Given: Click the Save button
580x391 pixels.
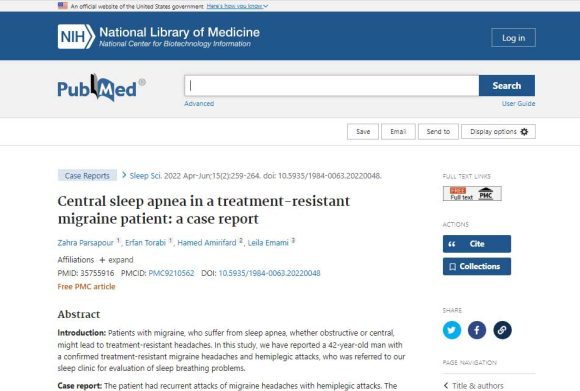Looking at the screenshot, I should pos(363,132).
